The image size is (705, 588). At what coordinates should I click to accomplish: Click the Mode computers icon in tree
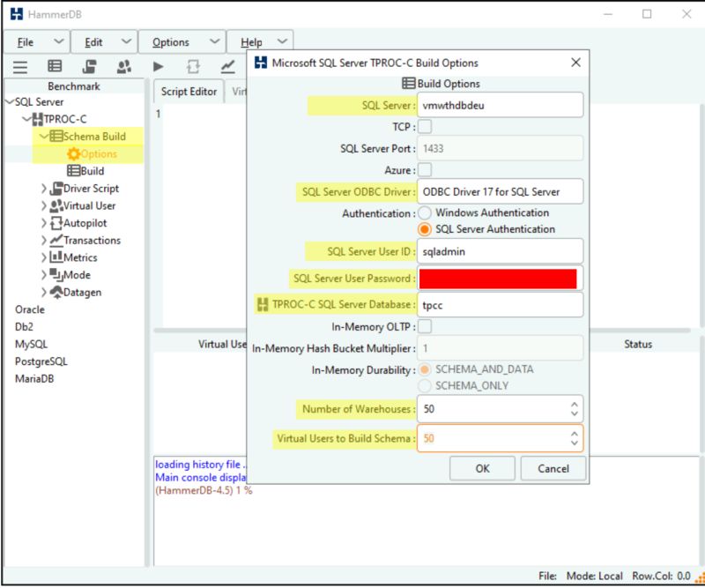[x=56, y=275]
